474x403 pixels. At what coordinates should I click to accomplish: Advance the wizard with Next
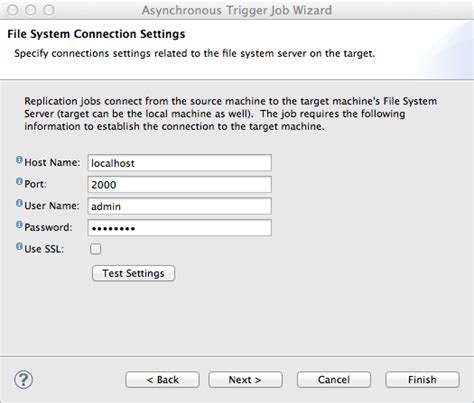coord(245,380)
